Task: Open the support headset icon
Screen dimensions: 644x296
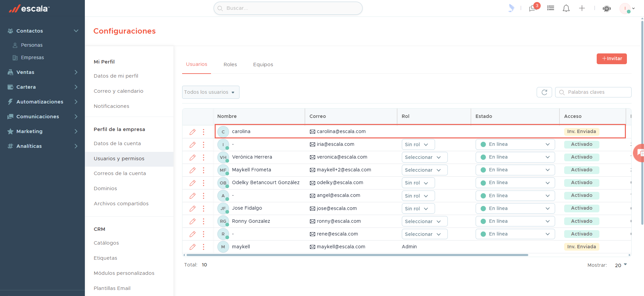Action: 607,8
